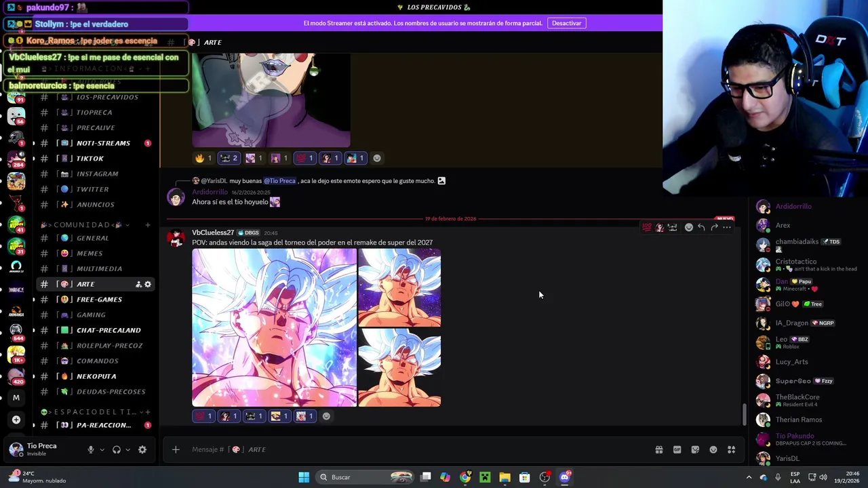Open the server labeled M in sidebar
Viewport: 868px width, 488px height.
(16, 398)
